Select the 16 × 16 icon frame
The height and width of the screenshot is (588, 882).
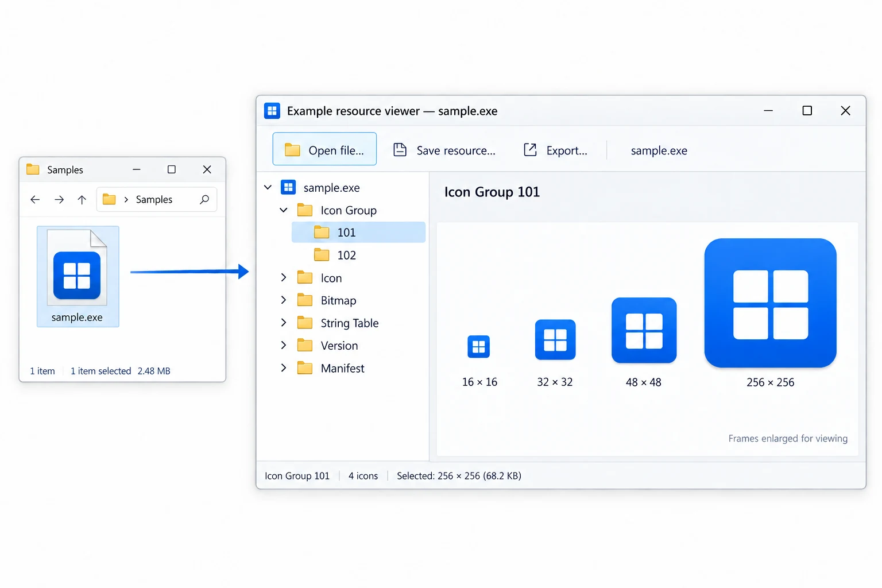[479, 346]
